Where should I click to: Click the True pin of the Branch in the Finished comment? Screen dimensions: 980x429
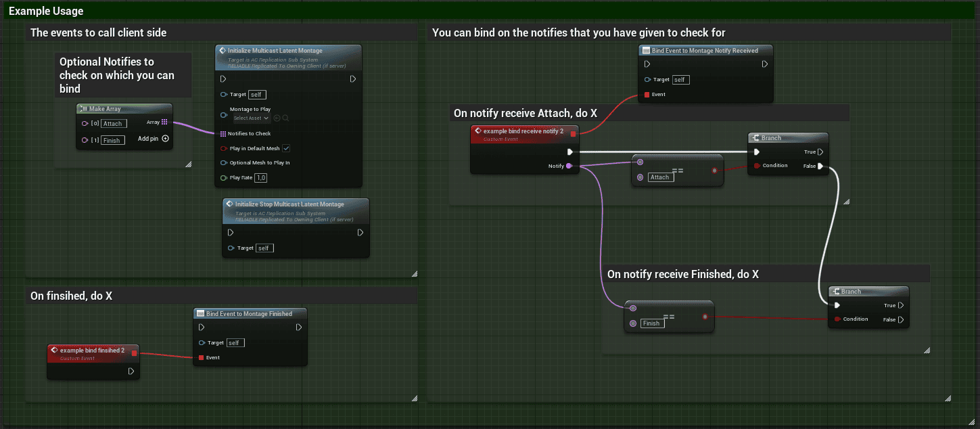coord(901,305)
